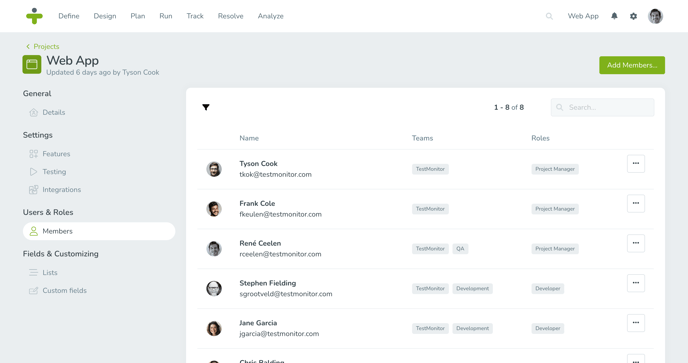Open the Run menu

point(166,16)
